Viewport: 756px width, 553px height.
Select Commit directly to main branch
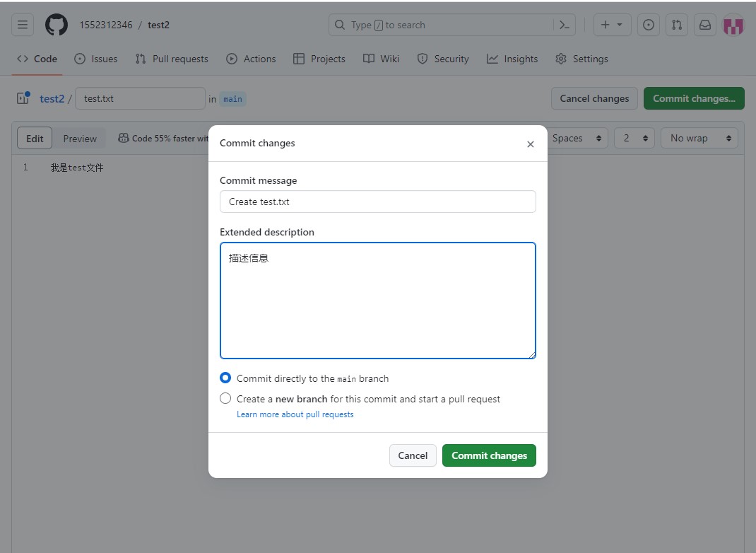coord(225,378)
